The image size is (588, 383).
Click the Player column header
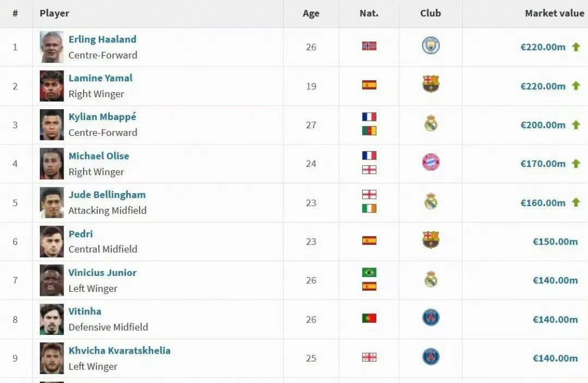(55, 13)
